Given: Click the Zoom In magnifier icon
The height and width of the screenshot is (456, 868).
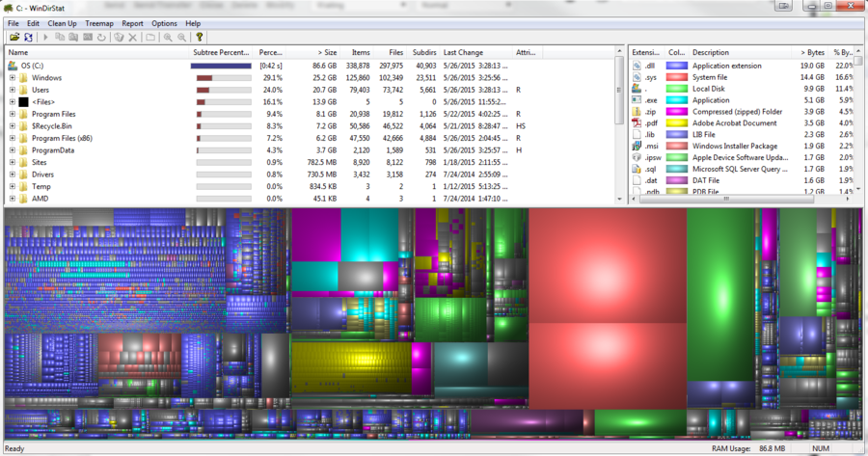Looking at the screenshot, I should point(168,38).
